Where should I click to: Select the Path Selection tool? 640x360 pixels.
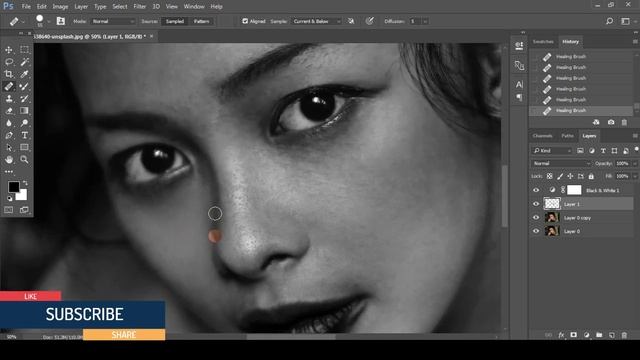click(9, 148)
